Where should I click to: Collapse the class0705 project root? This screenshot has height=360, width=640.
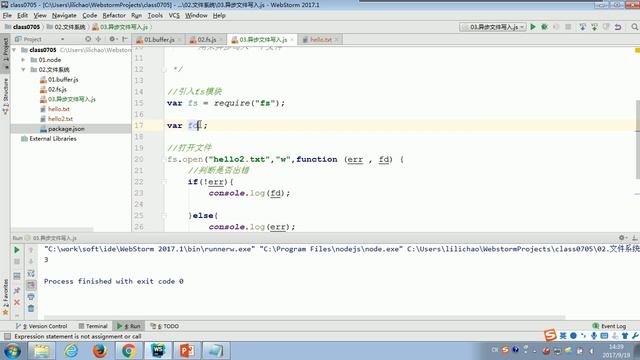(14, 50)
